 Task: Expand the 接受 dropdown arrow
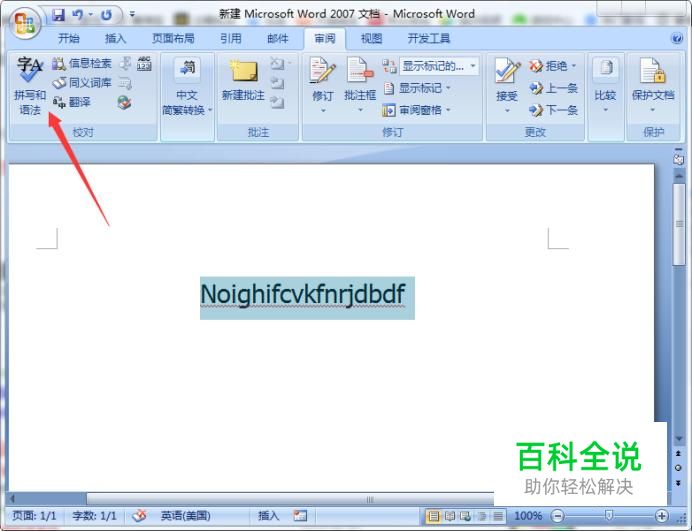tap(507, 110)
